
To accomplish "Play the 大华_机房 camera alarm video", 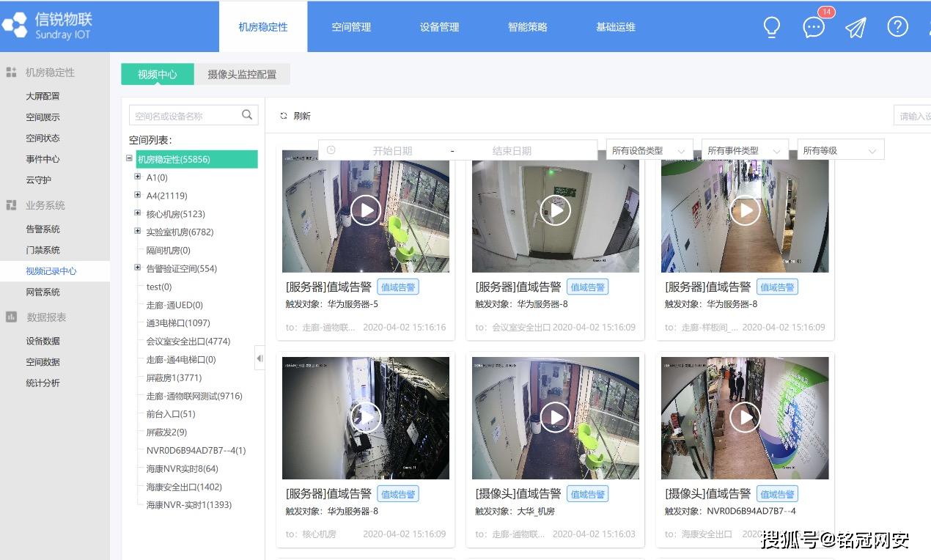I will [555, 417].
